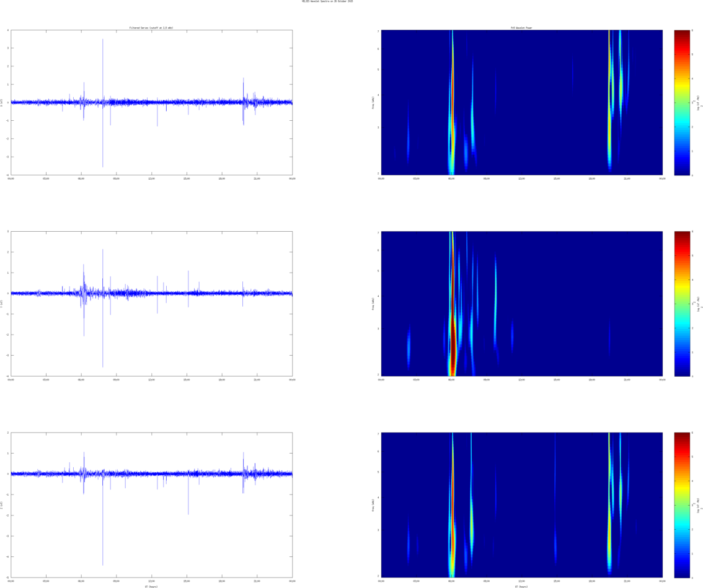Click the Y (nT) filtered time series plot
Image resolution: width=703 pixels, height=588 pixels.
[x=151, y=304]
